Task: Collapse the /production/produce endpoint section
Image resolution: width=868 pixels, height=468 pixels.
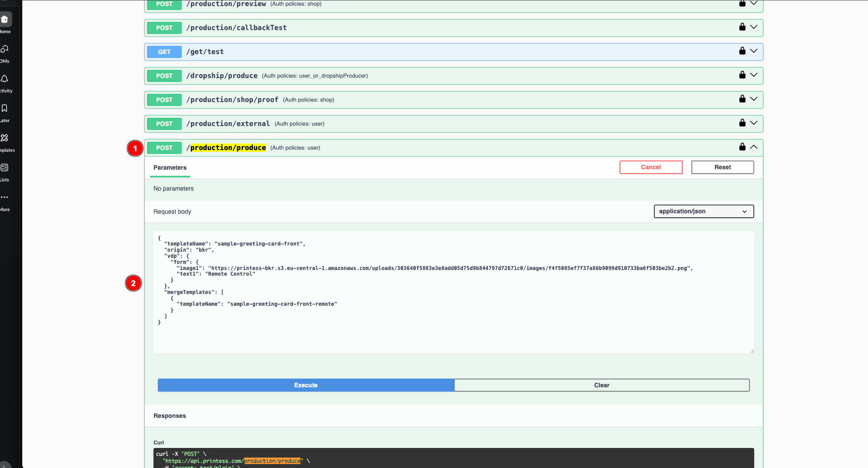Action: [754, 147]
